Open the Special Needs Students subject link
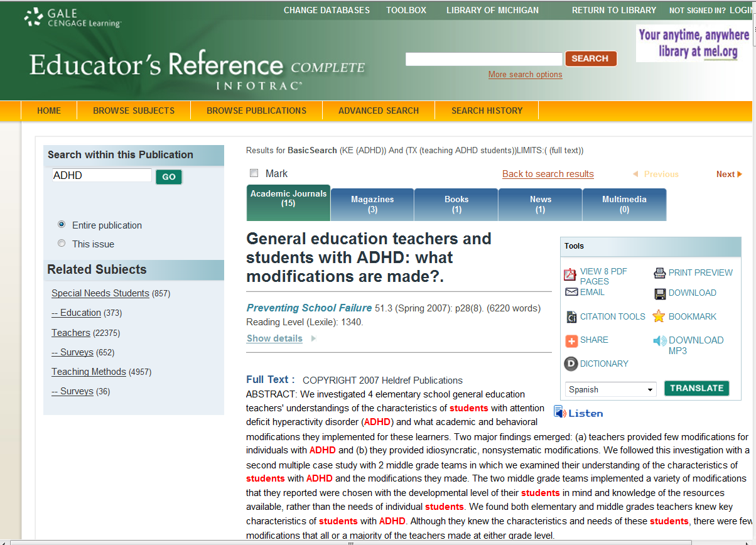Viewport: 756px width, 545px height. click(100, 293)
